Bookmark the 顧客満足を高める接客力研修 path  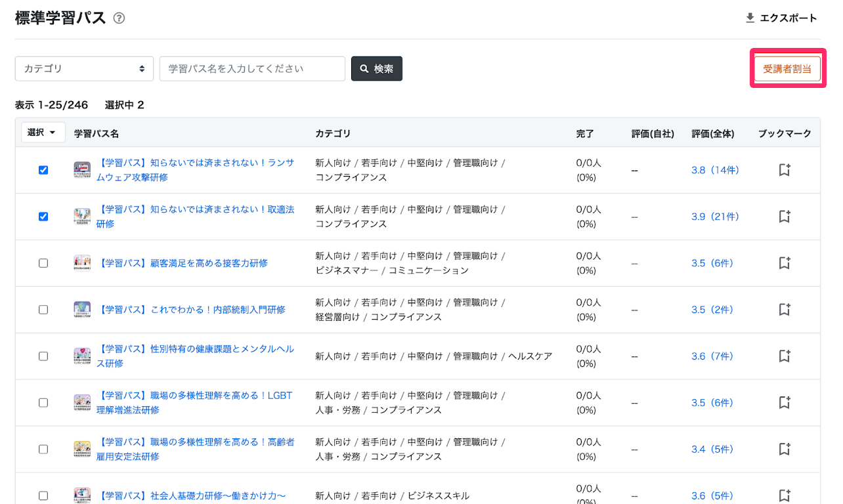785,263
